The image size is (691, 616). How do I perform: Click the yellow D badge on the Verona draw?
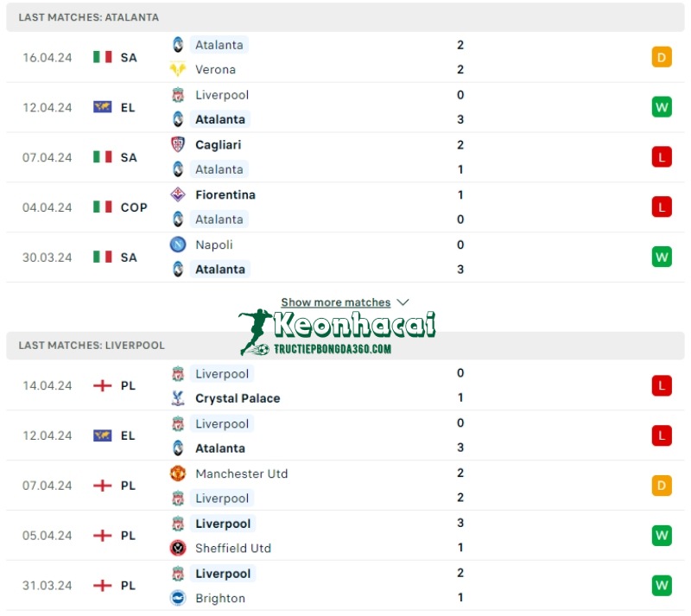(x=661, y=57)
